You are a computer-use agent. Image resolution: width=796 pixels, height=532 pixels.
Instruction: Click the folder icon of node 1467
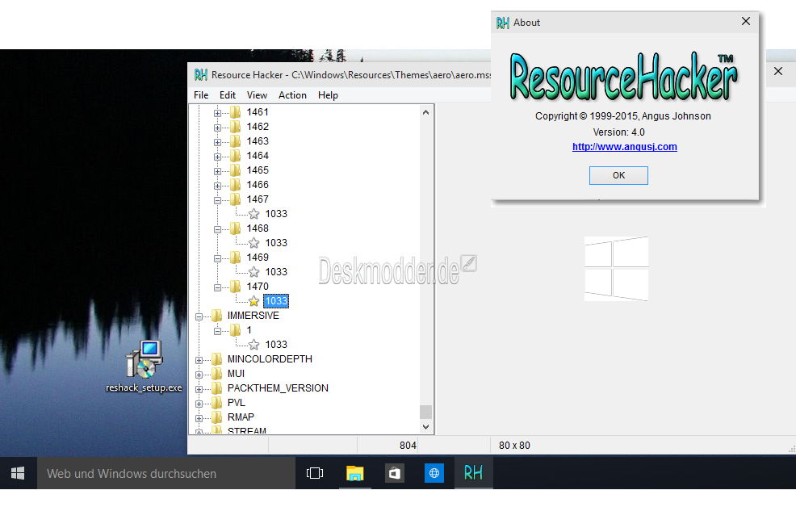point(235,199)
